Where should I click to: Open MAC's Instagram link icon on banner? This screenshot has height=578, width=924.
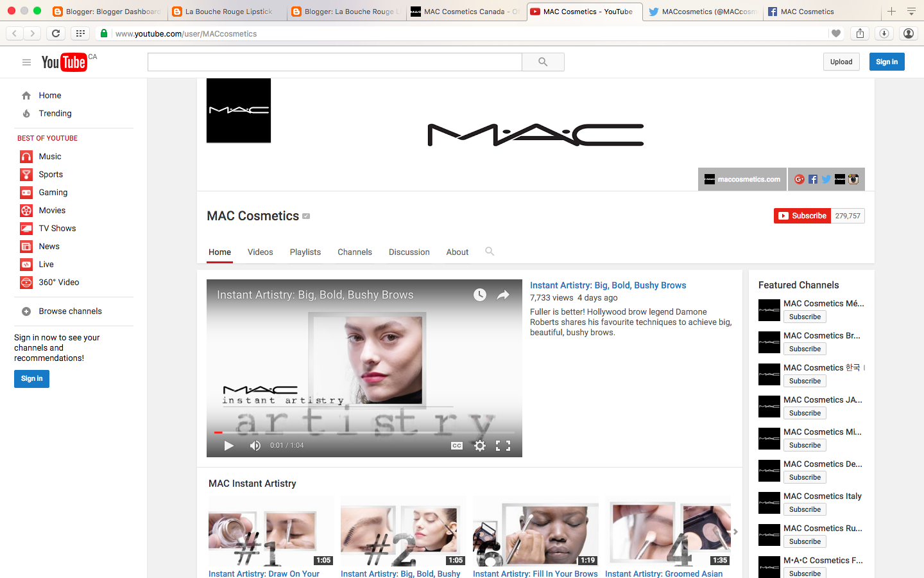pyautogui.click(x=853, y=179)
